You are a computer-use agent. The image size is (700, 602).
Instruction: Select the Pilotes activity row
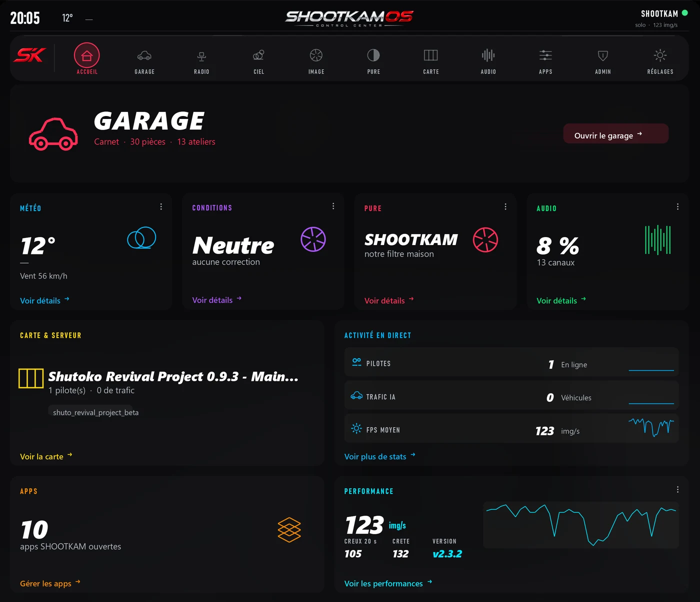511,362
